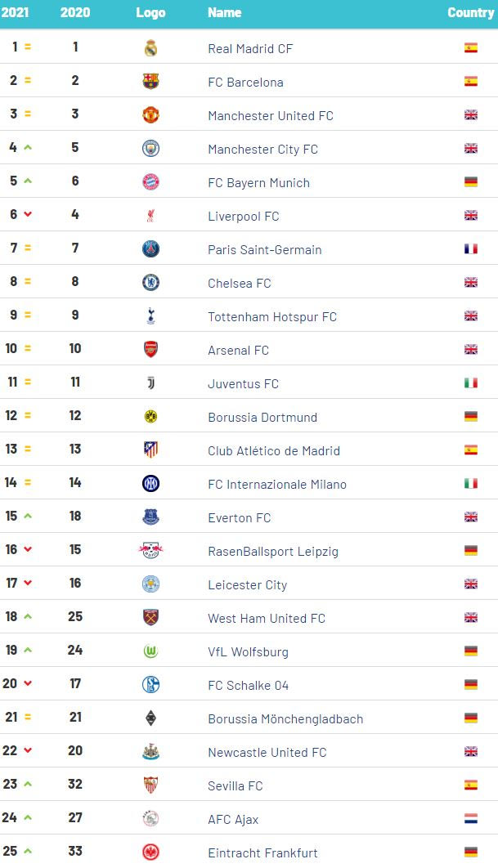498x868 pixels.
Task: Click the Italy flag beside Juventus FC
Action: tap(471, 383)
